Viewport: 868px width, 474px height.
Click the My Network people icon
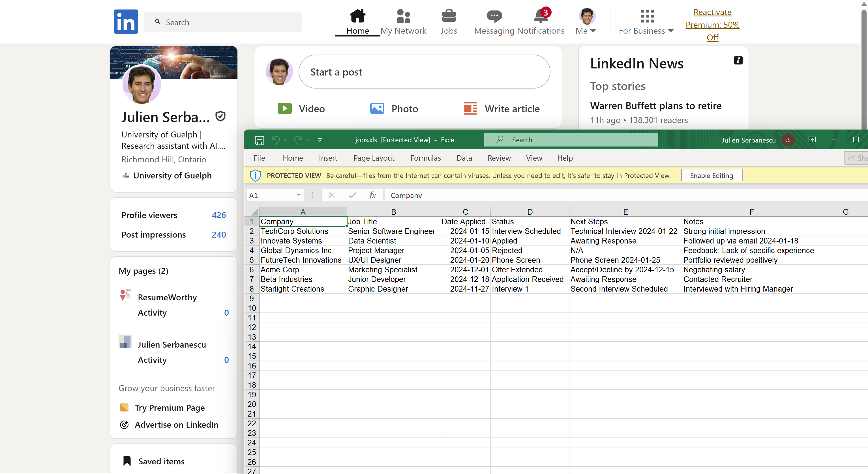403,16
